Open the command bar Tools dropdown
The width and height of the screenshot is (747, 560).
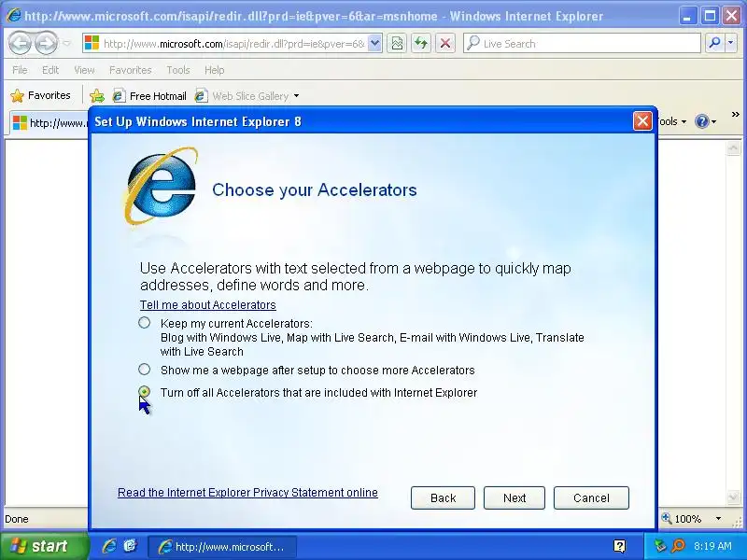(x=672, y=121)
